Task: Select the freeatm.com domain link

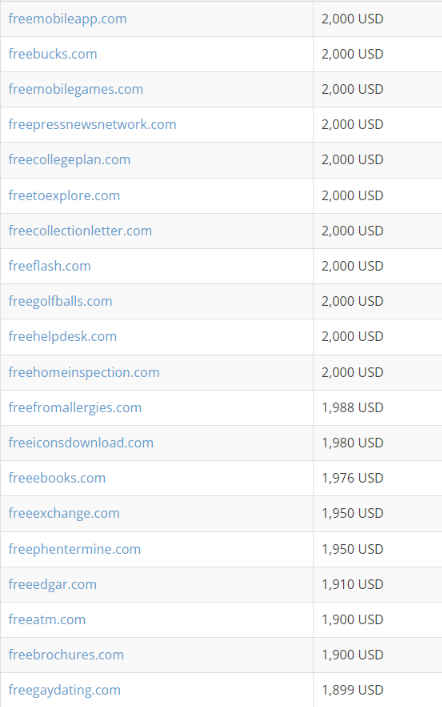Action: coord(47,620)
